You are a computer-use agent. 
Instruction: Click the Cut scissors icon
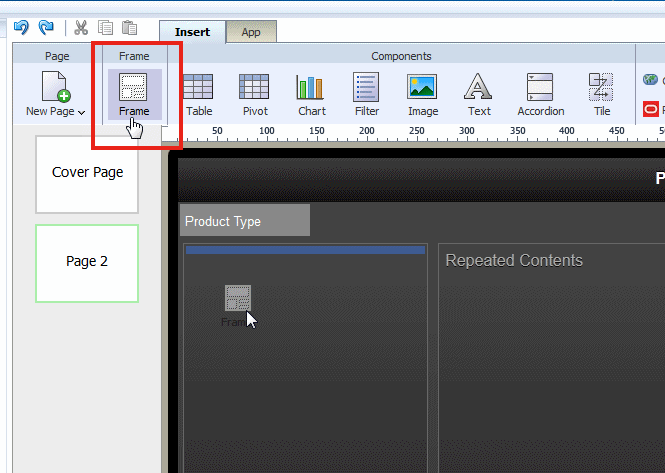81,28
